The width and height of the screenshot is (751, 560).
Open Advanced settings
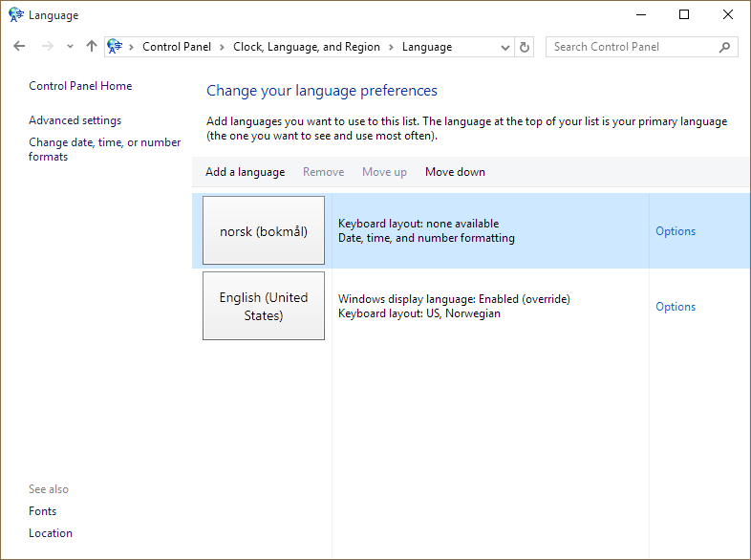click(75, 120)
